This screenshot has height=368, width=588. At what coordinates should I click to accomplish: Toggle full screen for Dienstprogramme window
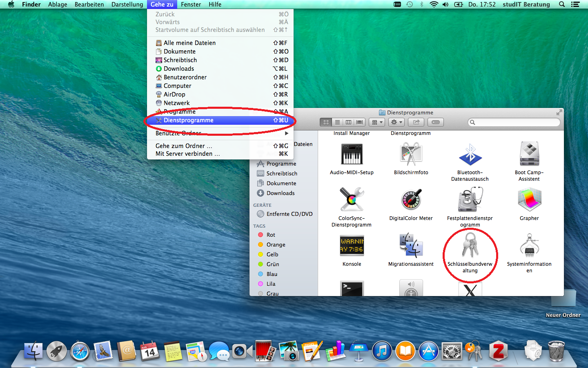(559, 112)
